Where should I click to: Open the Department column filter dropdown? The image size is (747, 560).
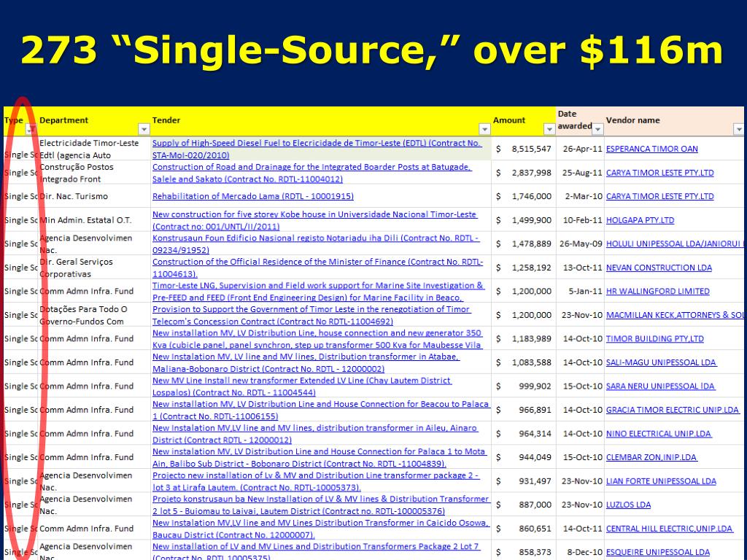[x=144, y=129]
